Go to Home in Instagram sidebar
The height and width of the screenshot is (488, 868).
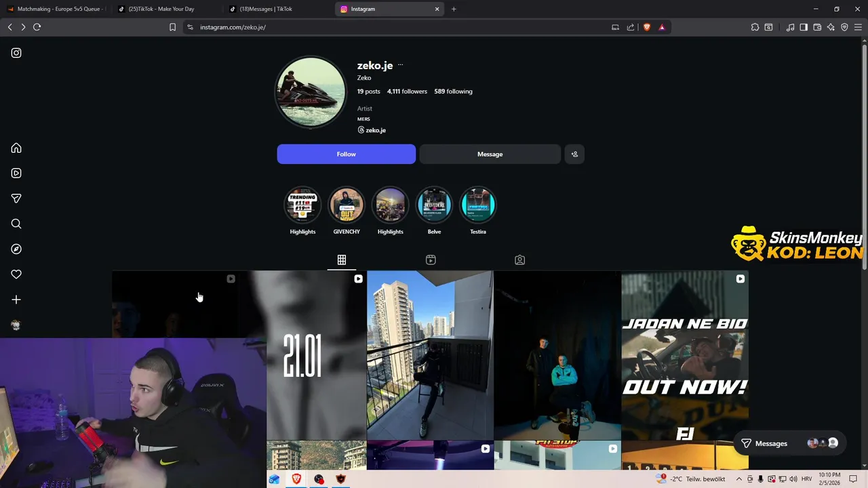(16, 148)
